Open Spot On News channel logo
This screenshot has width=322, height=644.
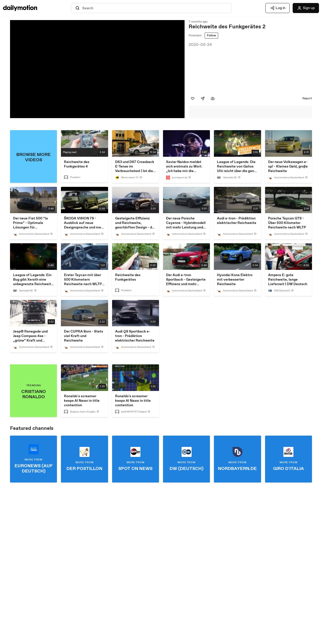tap(135, 452)
